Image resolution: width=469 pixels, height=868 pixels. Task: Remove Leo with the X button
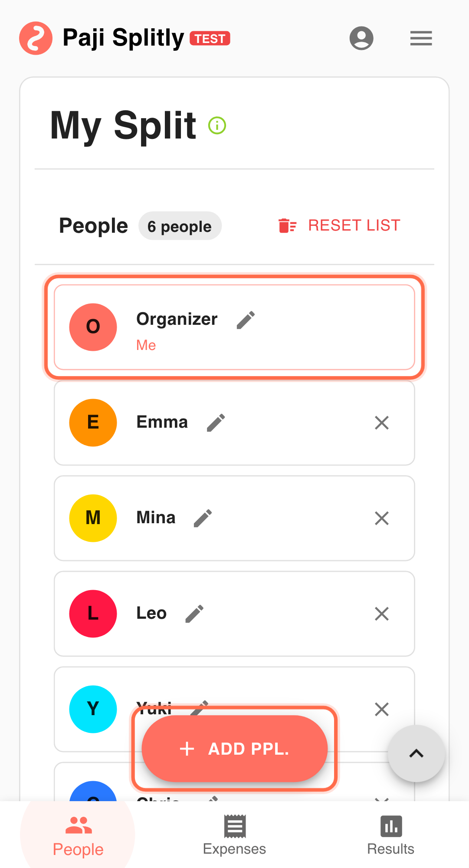click(381, 614)
